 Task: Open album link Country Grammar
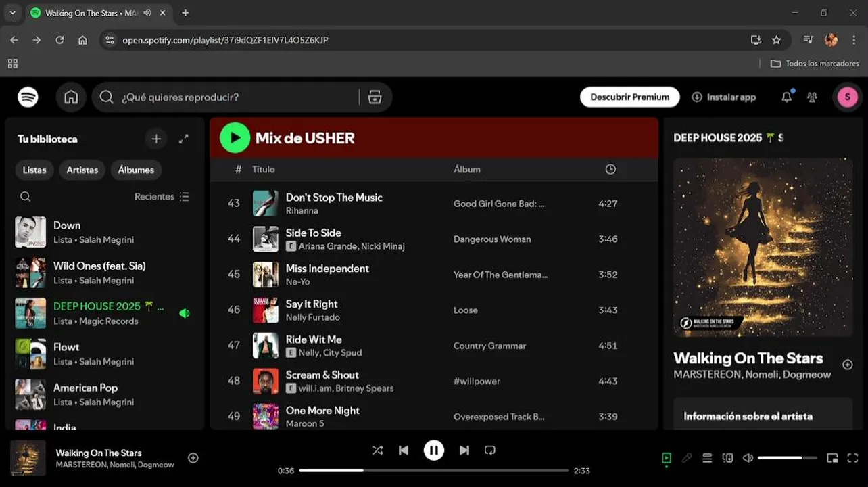click(489, 346)
